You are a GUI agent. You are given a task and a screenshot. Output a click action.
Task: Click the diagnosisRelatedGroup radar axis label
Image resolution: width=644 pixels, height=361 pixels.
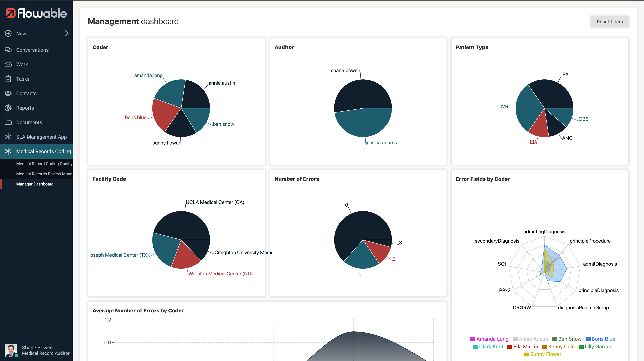coord(583,308)
